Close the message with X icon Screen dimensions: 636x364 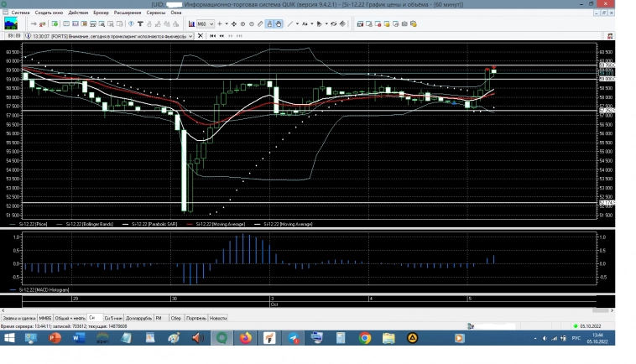coord(202,36)
